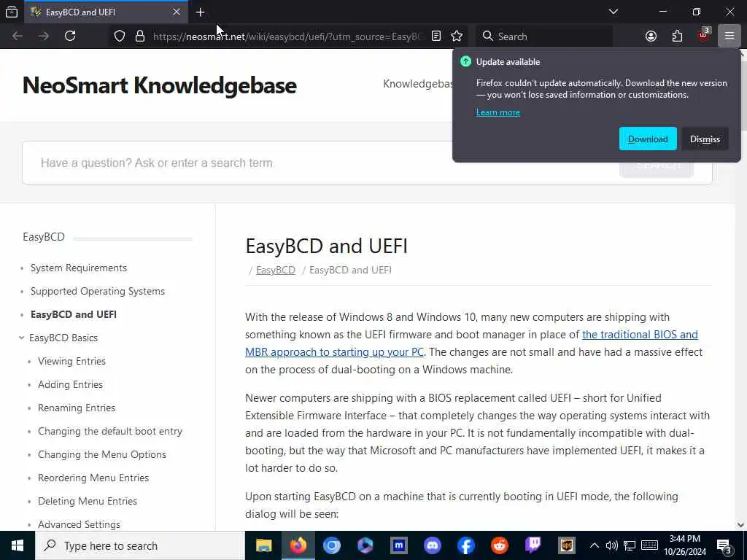Open the UPS taskbar icon
The height and width of the screenshot is (560, 747).
[566, 545]
